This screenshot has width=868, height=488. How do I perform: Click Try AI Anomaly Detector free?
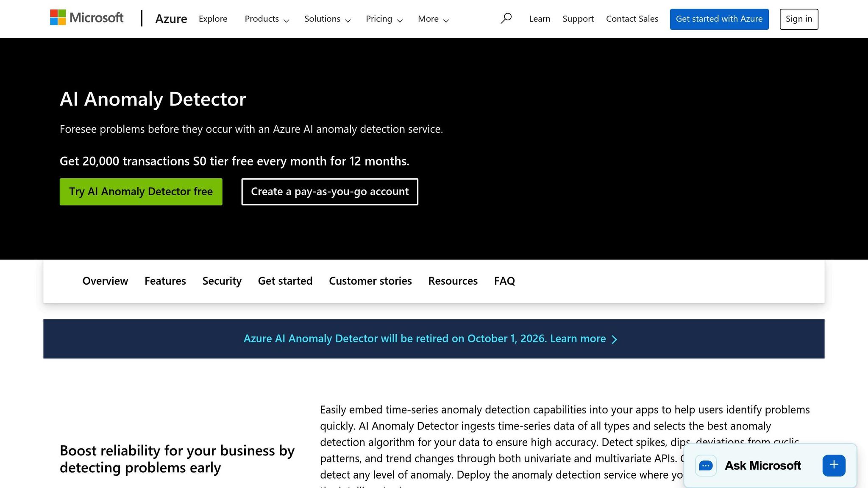click(x=141, y=191)
